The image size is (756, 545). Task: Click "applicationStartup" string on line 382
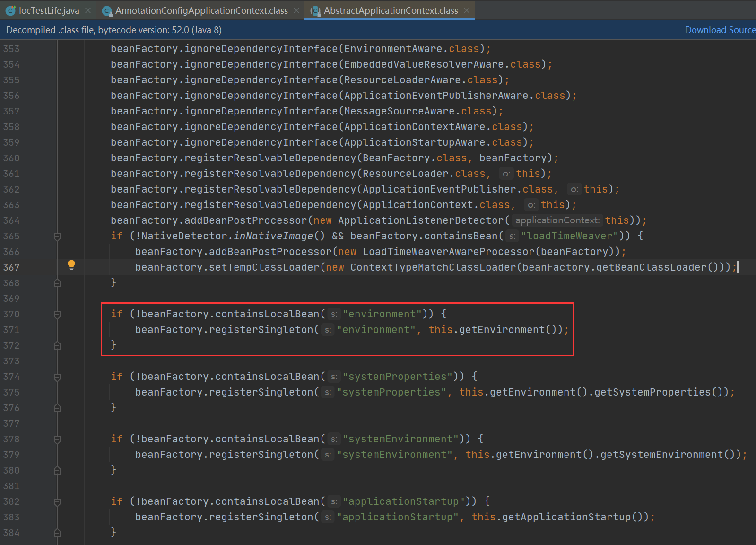tap(404, 501)
